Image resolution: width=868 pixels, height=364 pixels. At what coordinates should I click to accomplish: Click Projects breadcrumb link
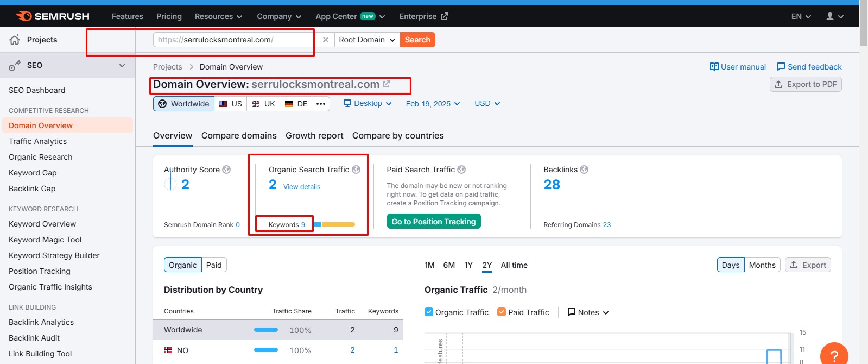pos(167,67)
